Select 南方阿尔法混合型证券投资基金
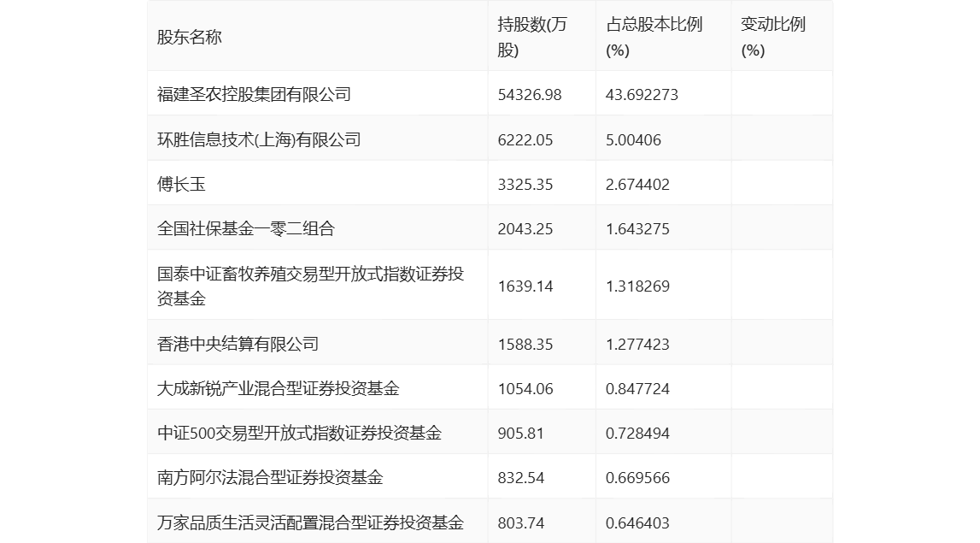 [270, 477]
